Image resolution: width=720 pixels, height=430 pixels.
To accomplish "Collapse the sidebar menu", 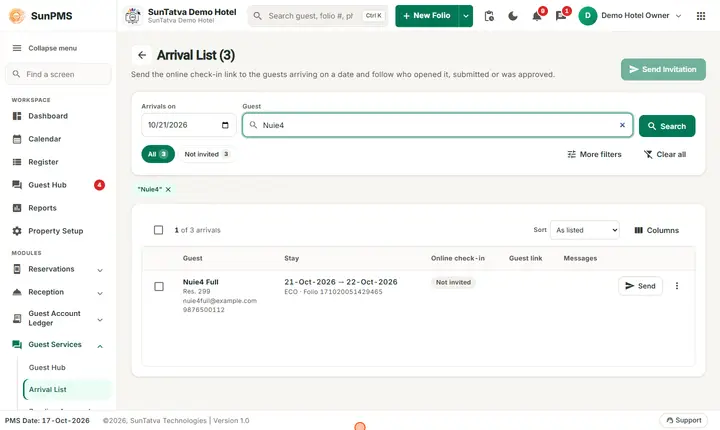I will click(x=45, y=48).
